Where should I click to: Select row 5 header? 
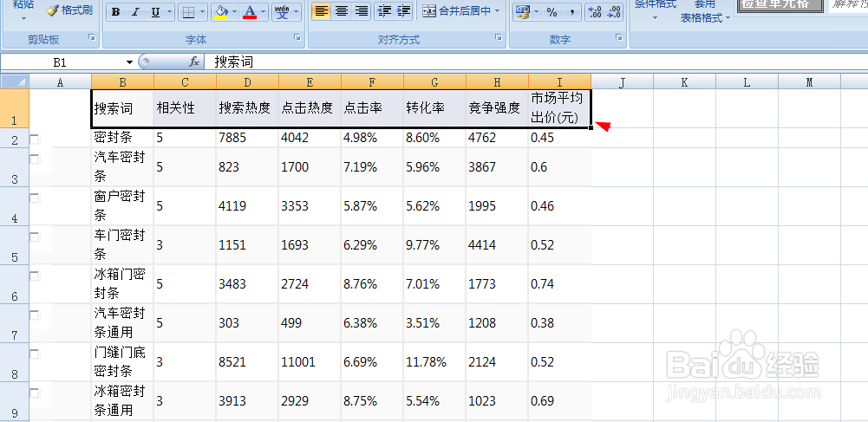pyautogui.click(x=15, y=244)
